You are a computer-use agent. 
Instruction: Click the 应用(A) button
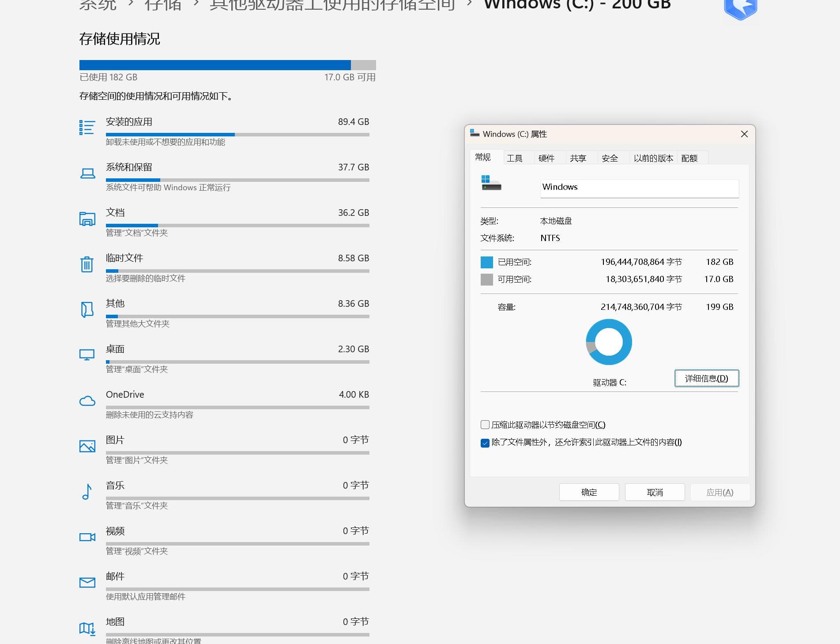(720, 492)
